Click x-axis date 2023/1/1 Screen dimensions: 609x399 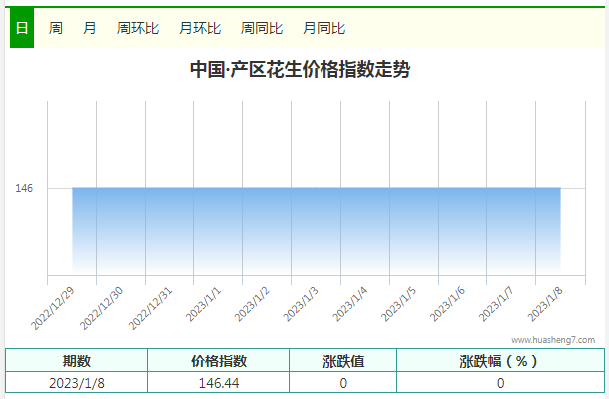tap(203, 305)
